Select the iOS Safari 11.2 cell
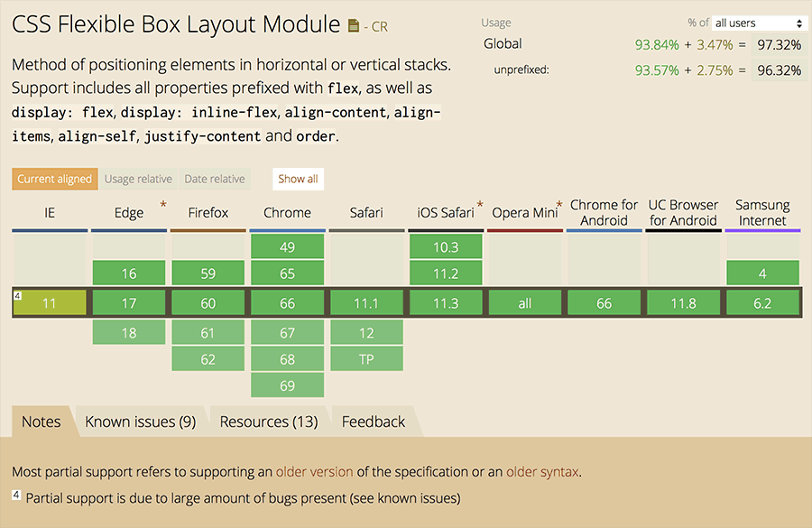 446,273
